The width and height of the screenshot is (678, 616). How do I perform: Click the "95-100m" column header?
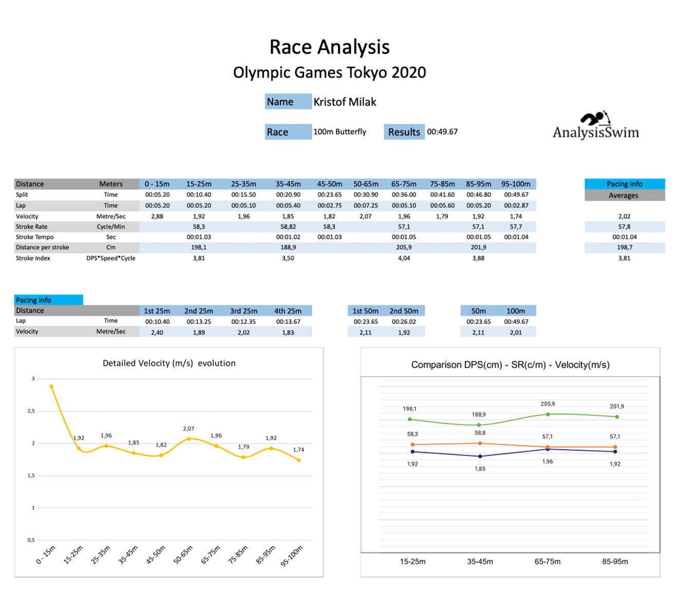pyautogui.click(x=516, y=184)
